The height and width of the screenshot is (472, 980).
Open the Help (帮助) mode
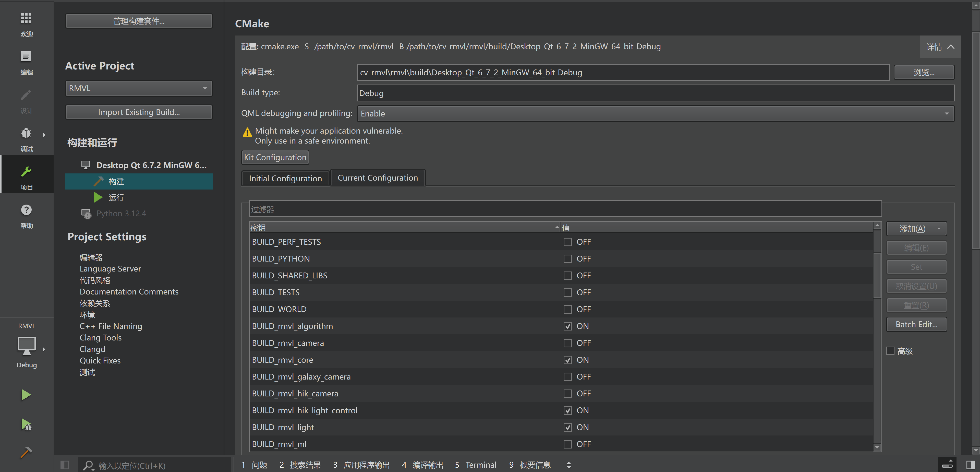pos(26,216)
